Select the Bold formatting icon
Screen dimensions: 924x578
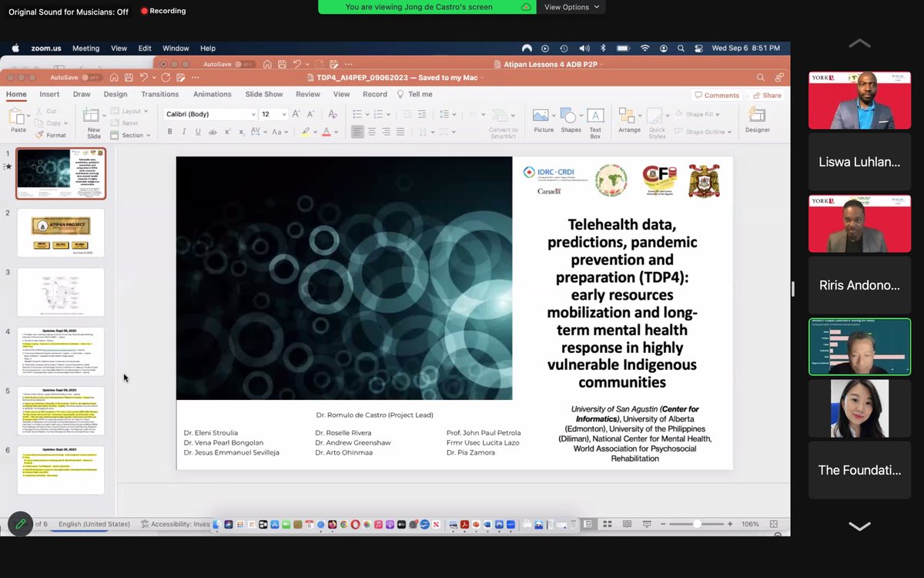170,131
